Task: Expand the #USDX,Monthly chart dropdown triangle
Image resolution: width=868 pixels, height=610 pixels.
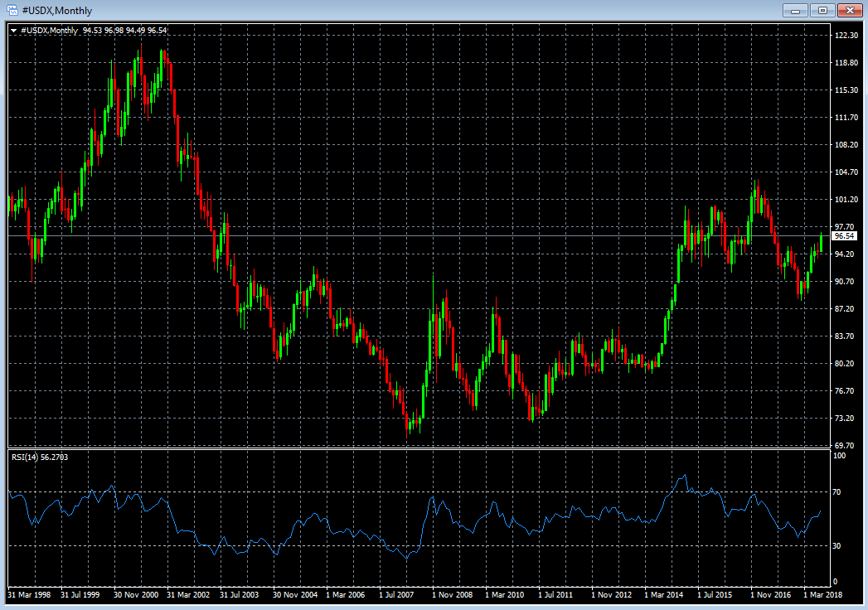Action: coord(14,31)
